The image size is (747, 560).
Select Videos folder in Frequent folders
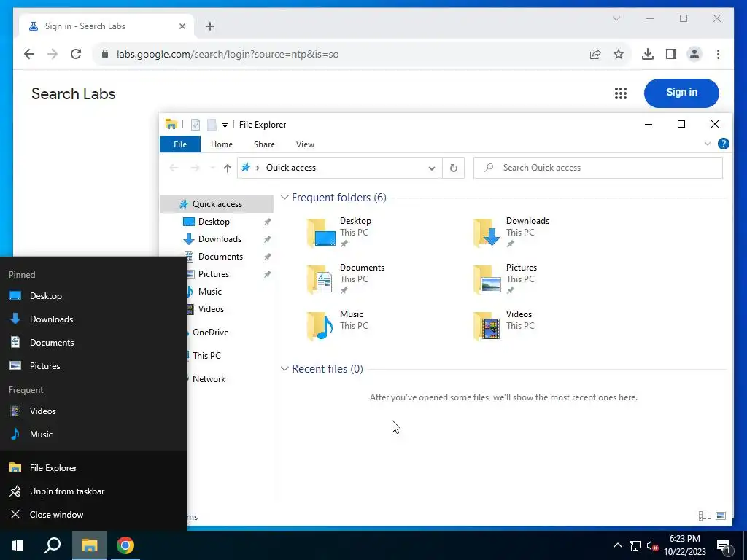(x=504, y=326)
